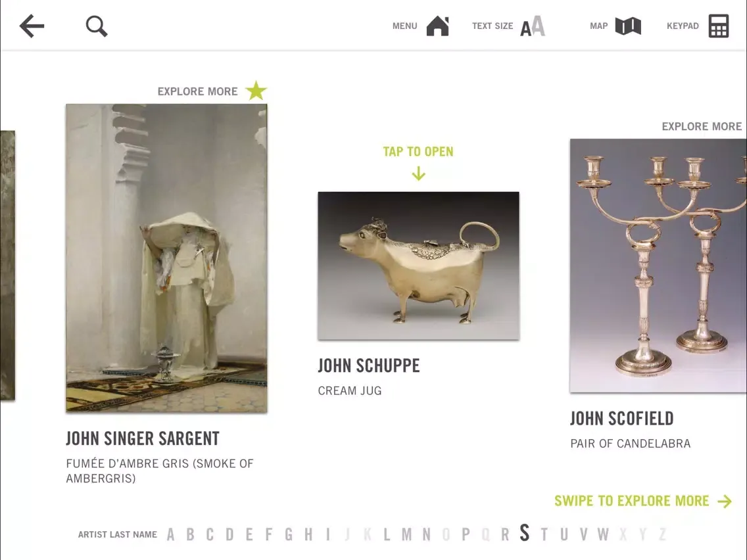This screenshot has height=560, width=747.
Task: Click the Tap to Open label
Action: [418, 151]
